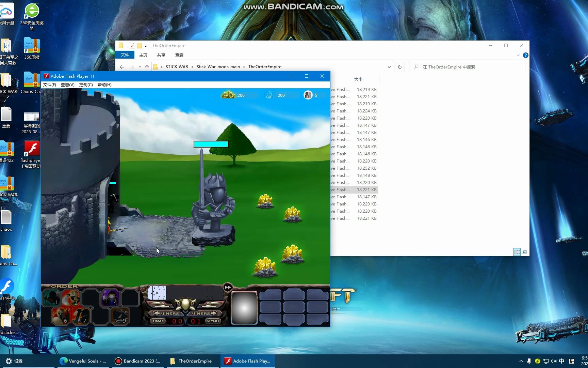Open 查看(V) menu in Flash Player
Screen dimensions: 588x368
67,85
